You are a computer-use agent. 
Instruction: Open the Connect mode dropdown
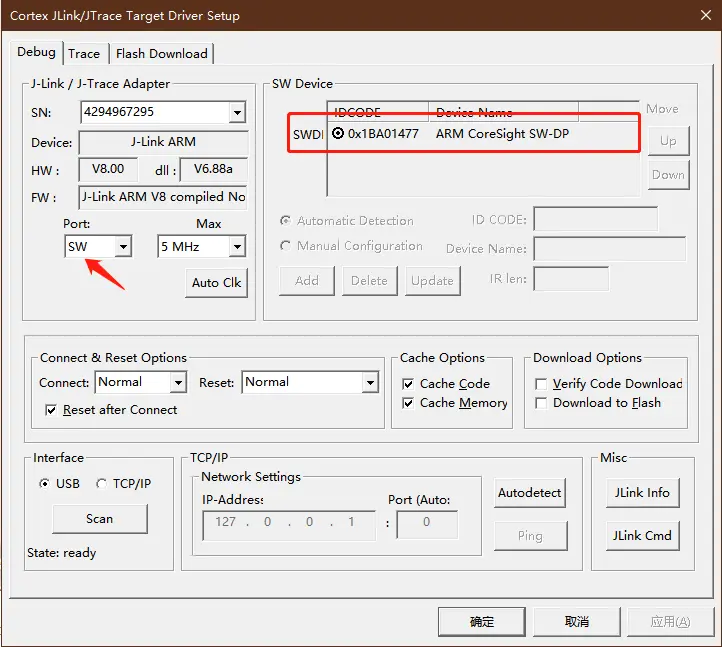(x=177, y=382)
